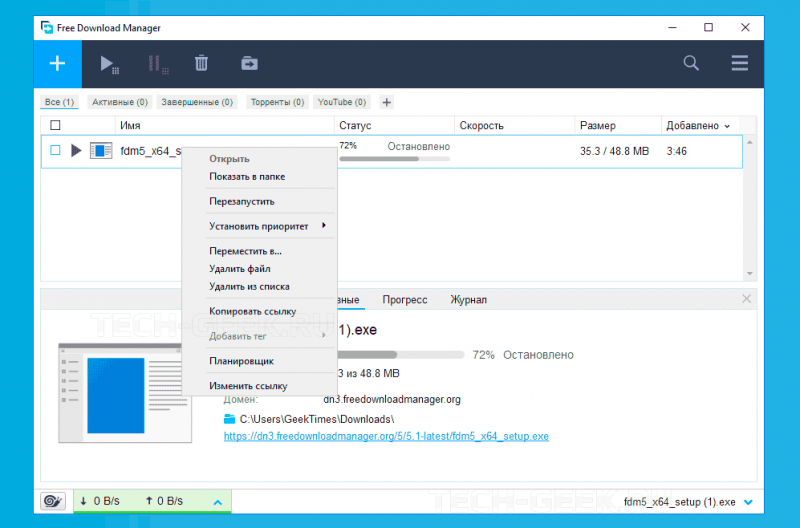800x528 pixels.
Task: Start all downloads with the play icon
Action: click(109, 64)
